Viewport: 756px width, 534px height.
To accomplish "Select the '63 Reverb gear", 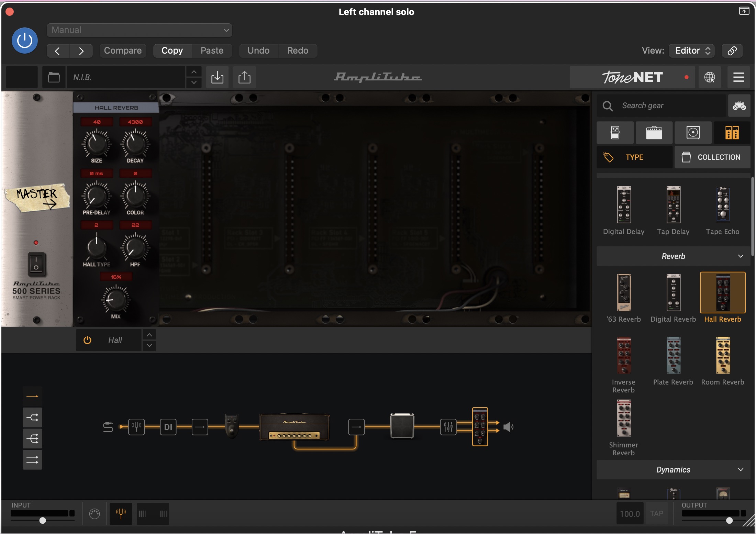I will [624, 298].
